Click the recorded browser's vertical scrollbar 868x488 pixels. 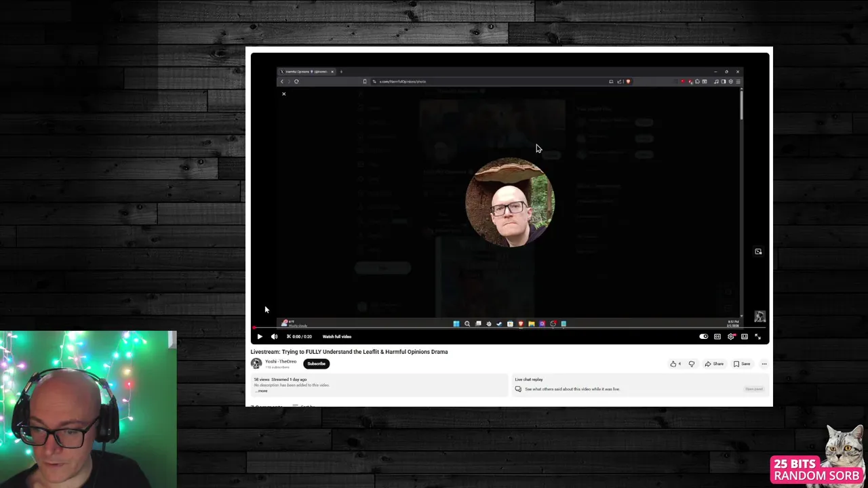[741, 105]
